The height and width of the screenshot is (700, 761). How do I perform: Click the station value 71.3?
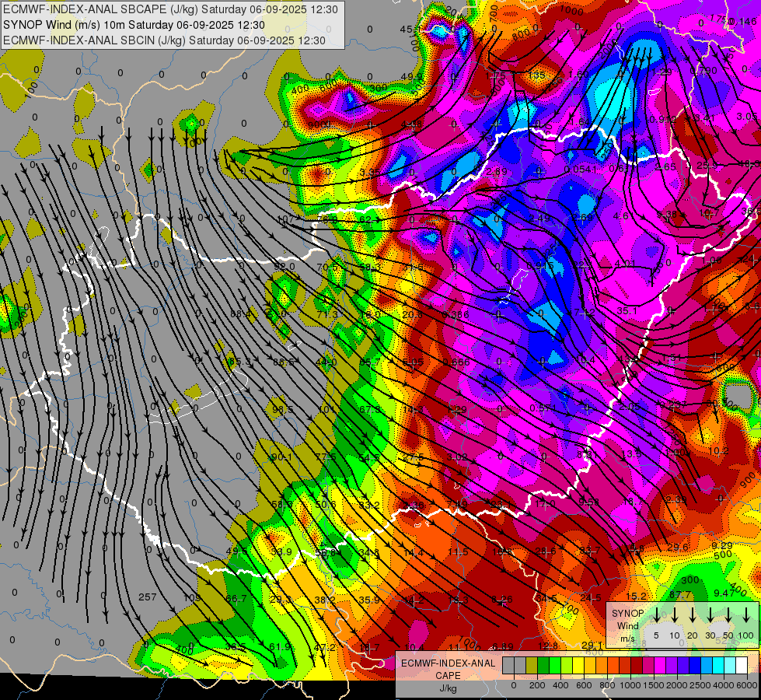coord(327,315)
